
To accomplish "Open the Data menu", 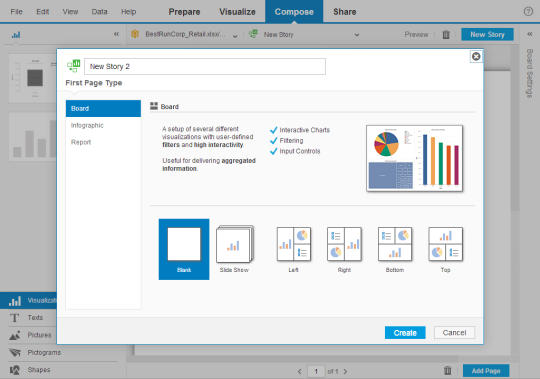I will click(100, 12).
